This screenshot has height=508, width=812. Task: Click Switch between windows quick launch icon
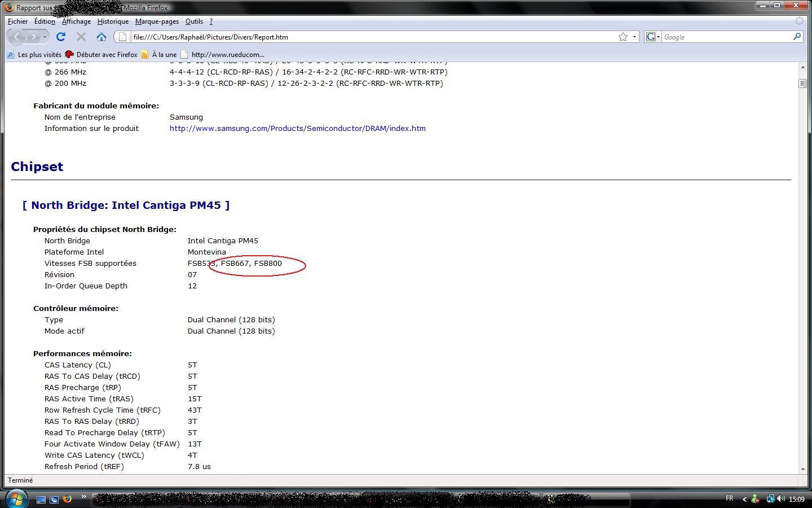click(x=54, y=500)
